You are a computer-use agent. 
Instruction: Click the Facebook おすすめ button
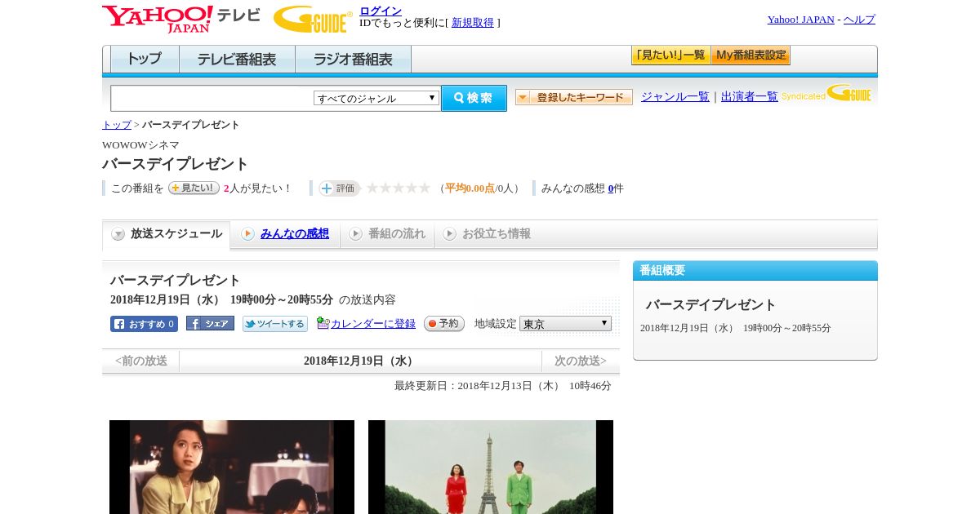(x=144, y=324)
